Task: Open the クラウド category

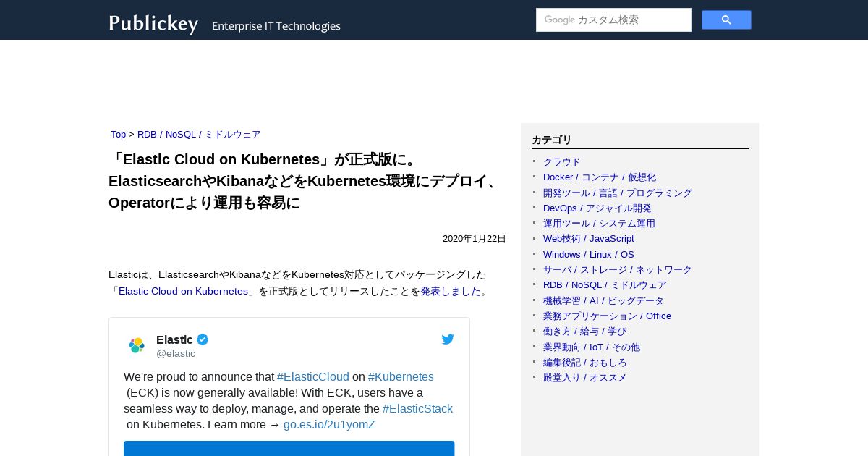Action: pyautogui.click(x=562, y=162)
